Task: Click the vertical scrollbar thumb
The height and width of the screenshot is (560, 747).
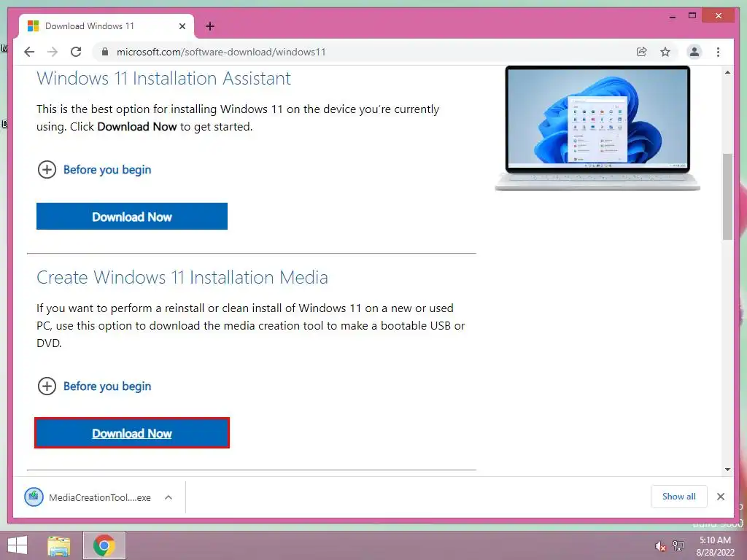Action: click(727, 197)
